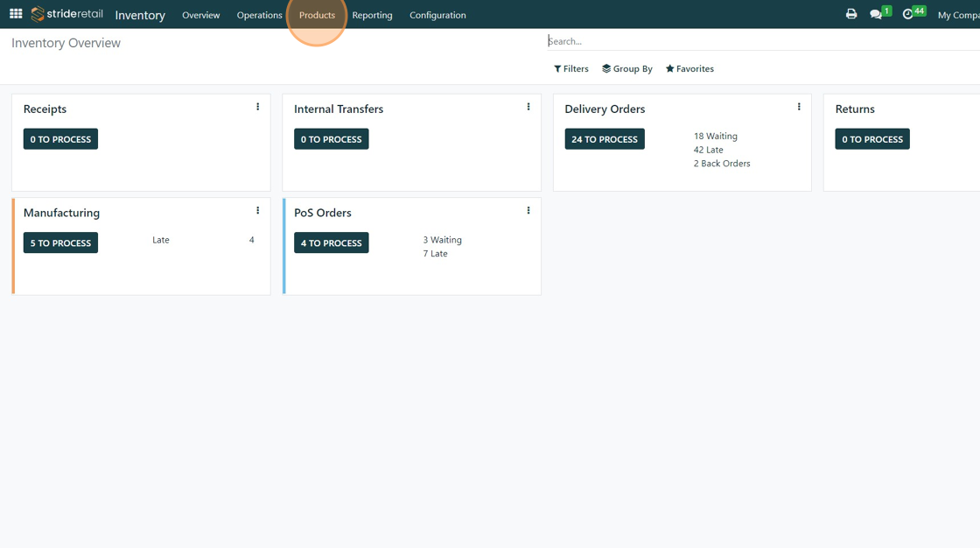
Task: Open Receipts card three-dot menu
Action: pos(257,107)
